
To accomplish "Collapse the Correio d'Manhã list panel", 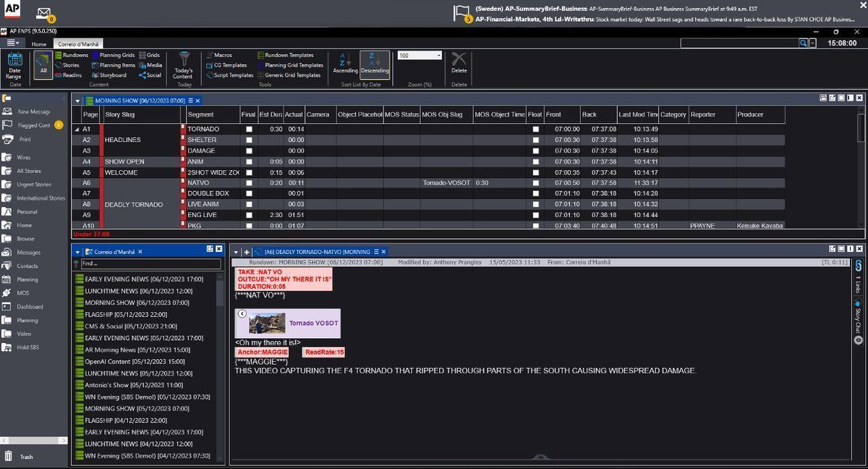I will click(77, 251).
